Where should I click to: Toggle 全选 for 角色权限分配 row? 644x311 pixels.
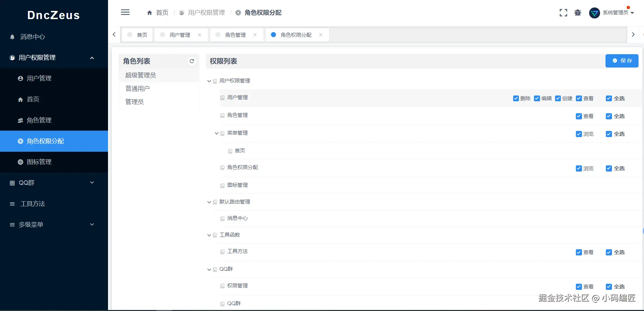[x=609, y=168]
